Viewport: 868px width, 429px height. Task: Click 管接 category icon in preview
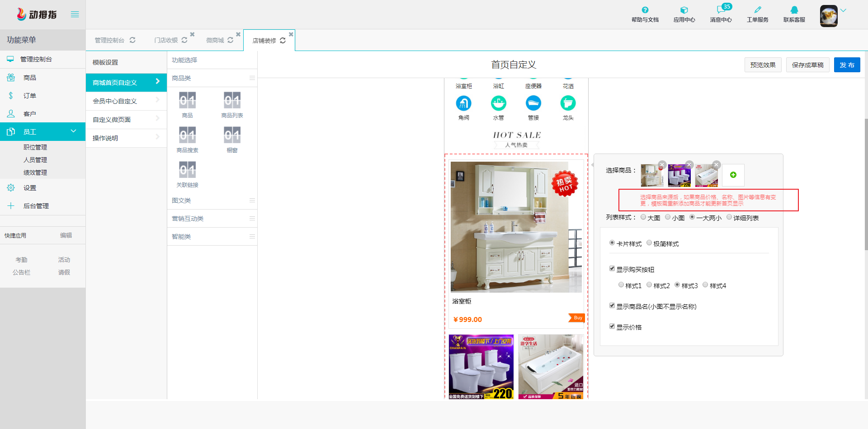tap(533, 103)
